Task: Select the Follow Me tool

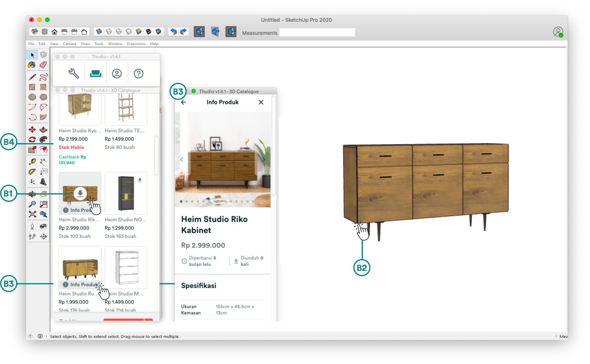Action: click(x=44, y=140)
